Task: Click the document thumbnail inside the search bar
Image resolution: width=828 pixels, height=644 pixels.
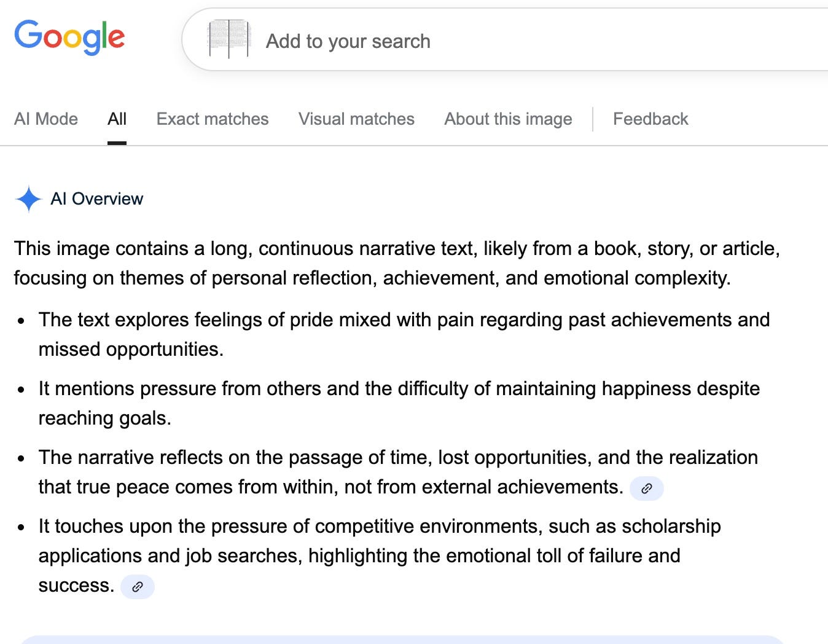Action: click(230, 38)
